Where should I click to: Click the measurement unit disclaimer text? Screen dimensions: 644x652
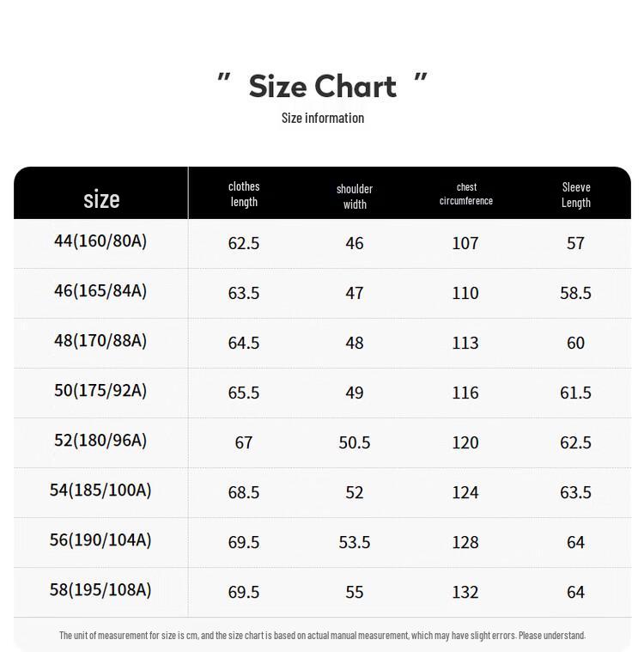[322, 636]
